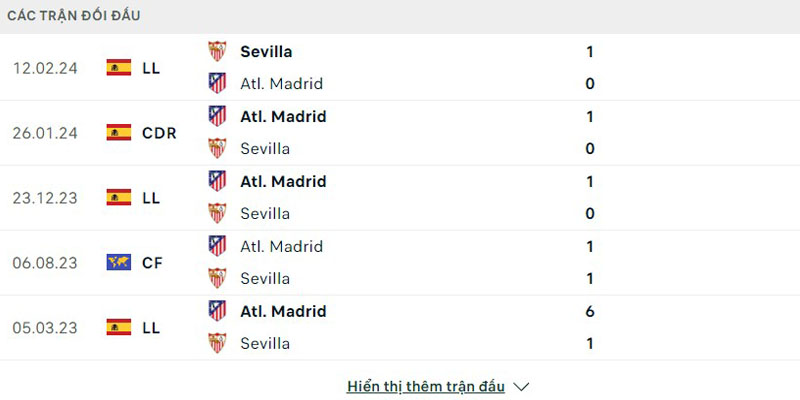This screenshot has width=800, height=400.
Task: Click the CF competition label
Action: [x=153, y=262]
